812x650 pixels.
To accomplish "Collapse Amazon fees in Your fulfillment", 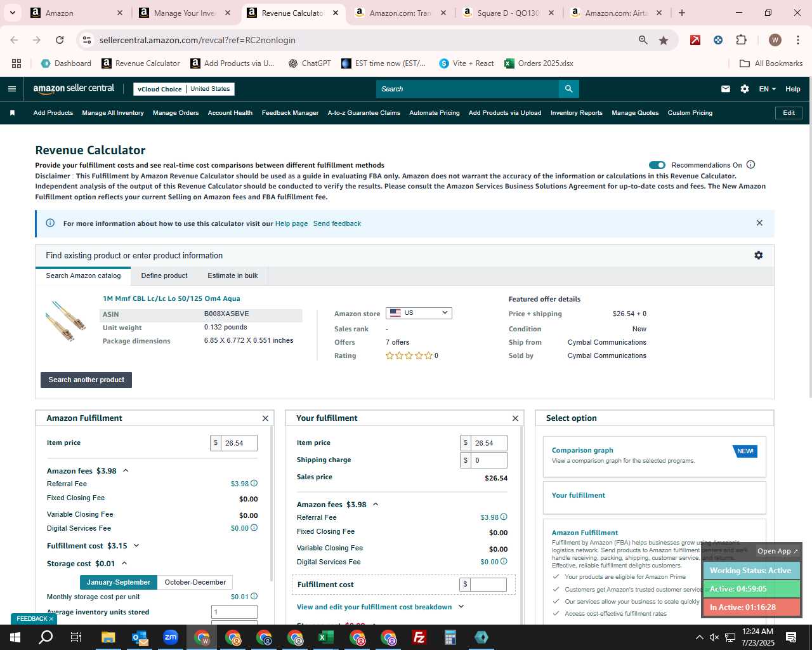I will pos(376,505).
